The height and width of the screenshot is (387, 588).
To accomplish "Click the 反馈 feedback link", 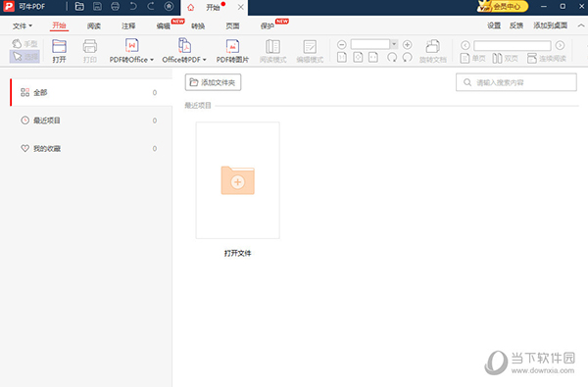I will tap(516, 25).
